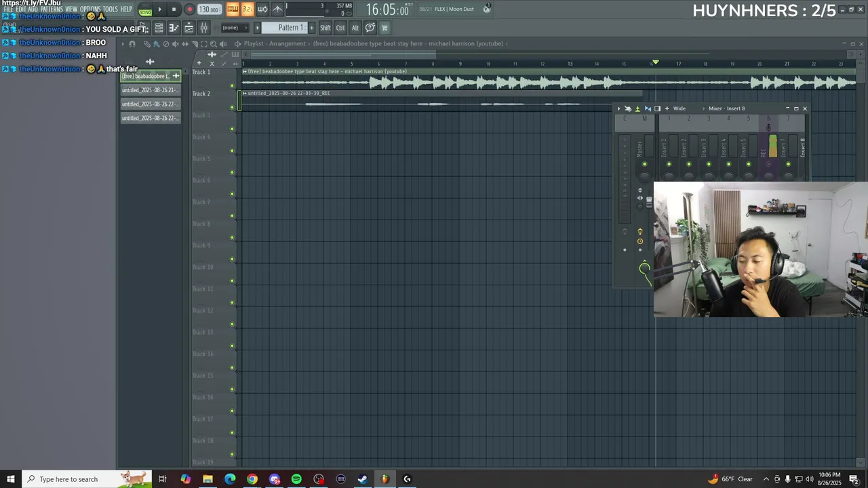Stop playback with the Stop button
The image size is (868, 488).
(174, 9)
